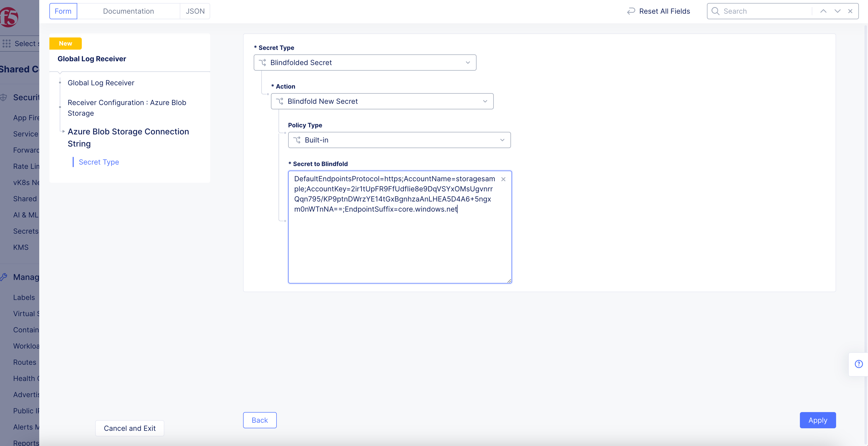Viewport: 868px width, 446px height.
Task: Open the help question mark icon
Action: (859, 364)
